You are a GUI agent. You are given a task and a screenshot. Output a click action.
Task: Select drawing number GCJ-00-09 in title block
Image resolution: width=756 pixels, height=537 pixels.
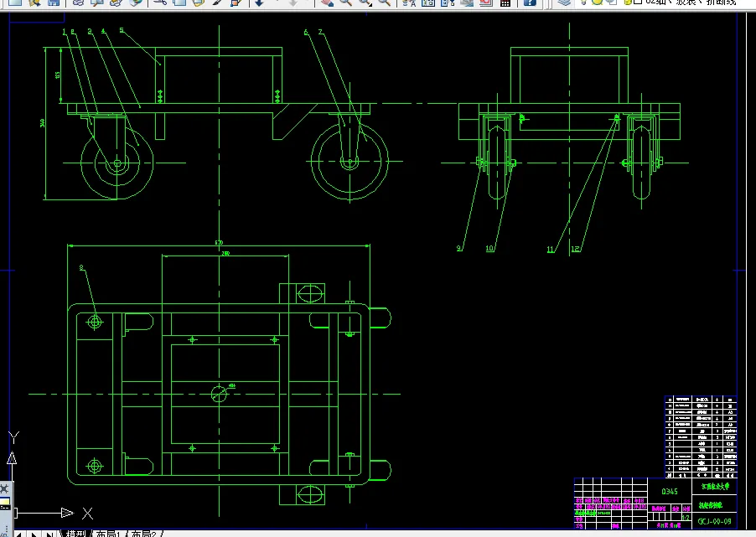(x=715, y=521)
